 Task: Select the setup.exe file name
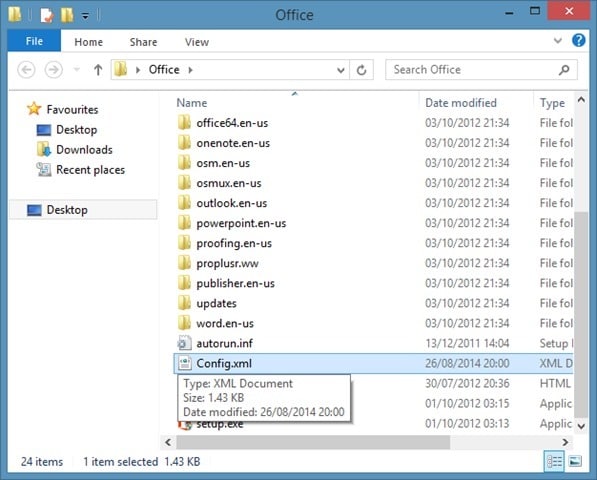point(220,424)
